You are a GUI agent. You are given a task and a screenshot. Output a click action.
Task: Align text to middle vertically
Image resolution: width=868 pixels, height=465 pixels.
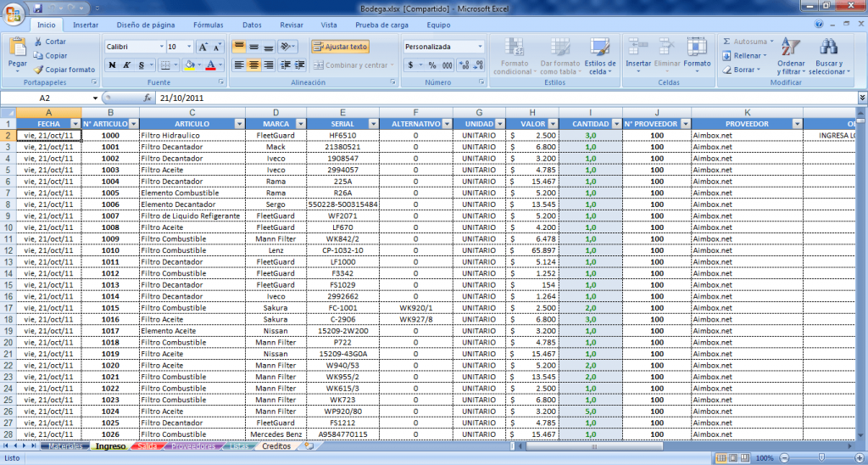click(253, 48)
